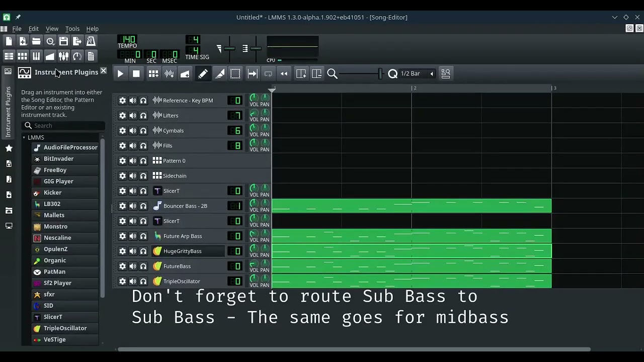Open track settings gear for Future Arp Bass
Image resolution: width=644 pixels, height=362 pixels.
point(122,236)
